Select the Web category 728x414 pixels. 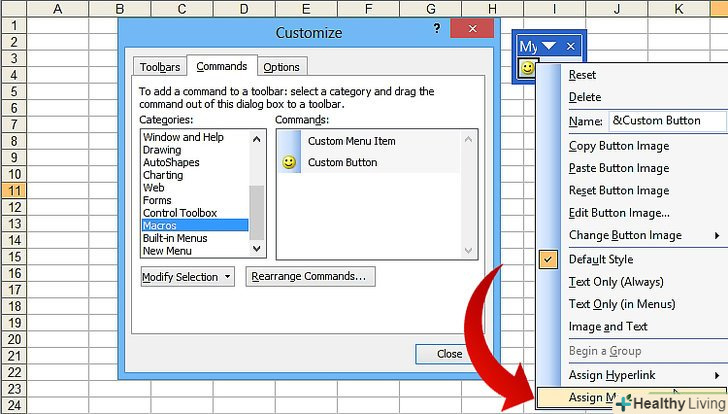(153, 188)
